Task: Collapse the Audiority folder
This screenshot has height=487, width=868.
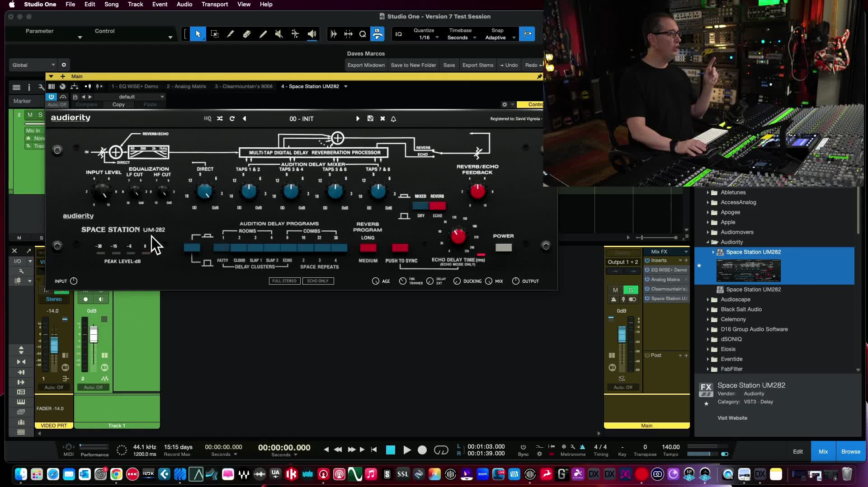Action: [708, 242]
